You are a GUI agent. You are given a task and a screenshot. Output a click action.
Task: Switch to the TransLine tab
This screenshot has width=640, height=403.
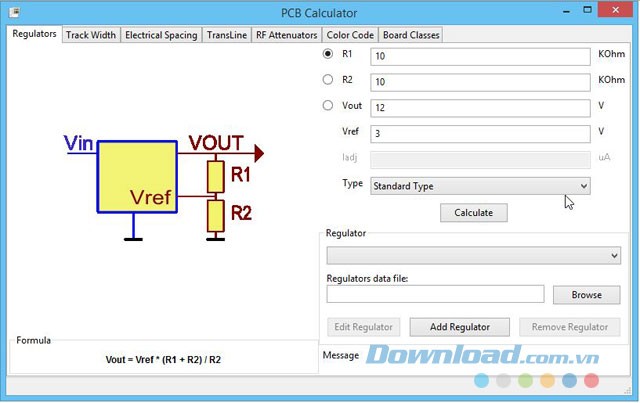click(x=227, y=35)
